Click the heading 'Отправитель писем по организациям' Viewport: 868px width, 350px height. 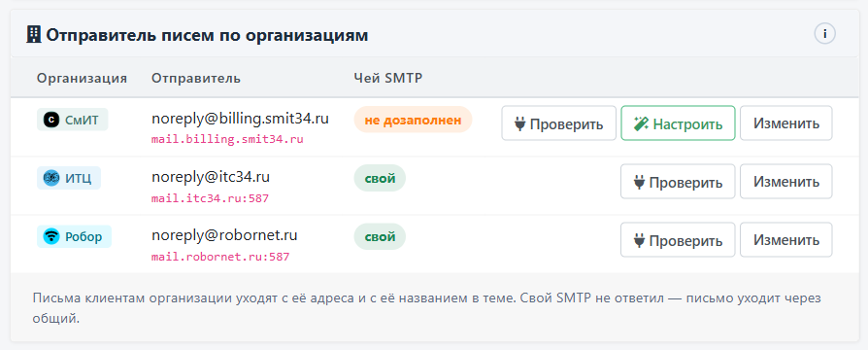pos(207,36)
